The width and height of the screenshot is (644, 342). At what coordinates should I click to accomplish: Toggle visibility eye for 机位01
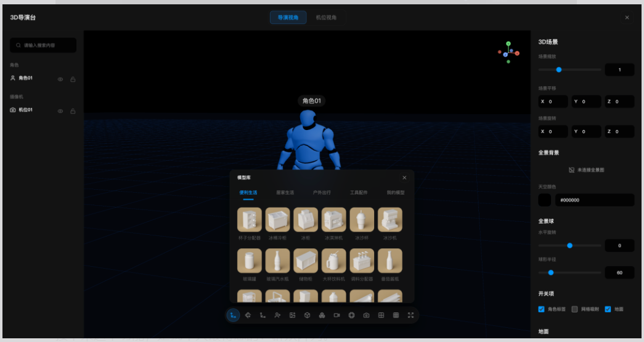coord(60,112)
